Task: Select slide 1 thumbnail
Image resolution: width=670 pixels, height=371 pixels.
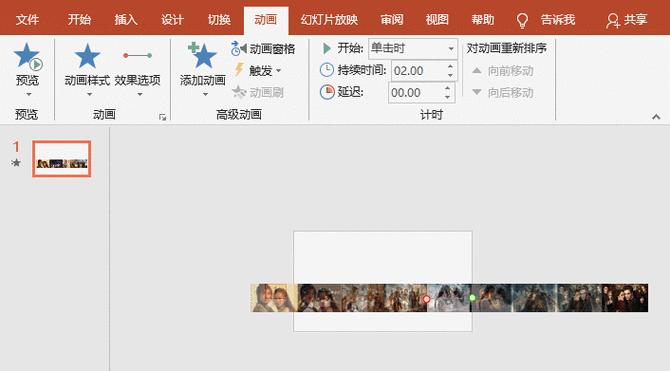Action: click(x=62, y=159)
